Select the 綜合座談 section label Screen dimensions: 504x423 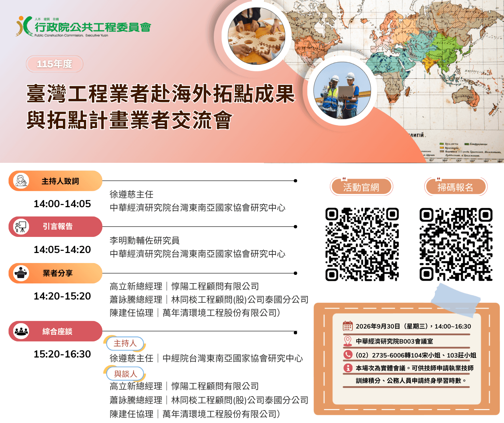tap(57, 331)
